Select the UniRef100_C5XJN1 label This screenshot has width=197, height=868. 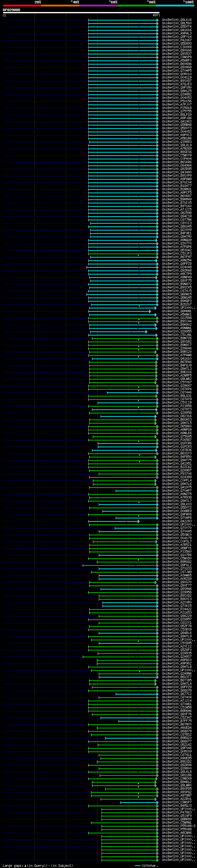click(177, 335)
